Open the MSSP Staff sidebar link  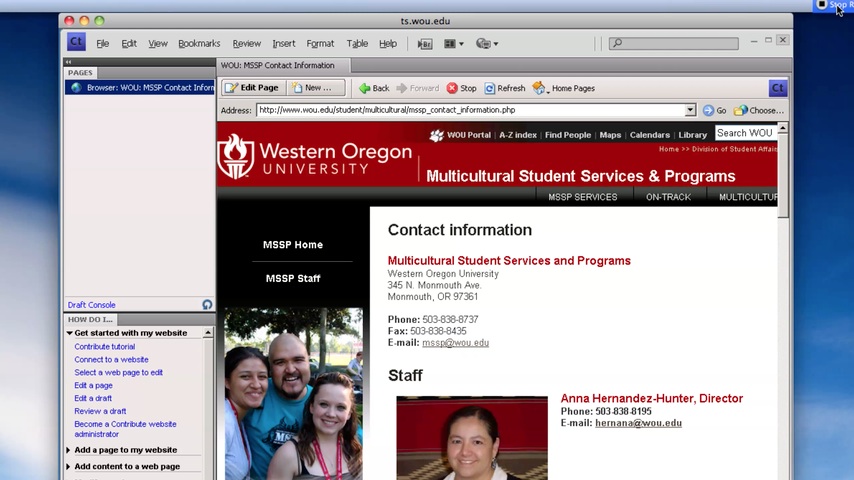[x=293, y=278]
